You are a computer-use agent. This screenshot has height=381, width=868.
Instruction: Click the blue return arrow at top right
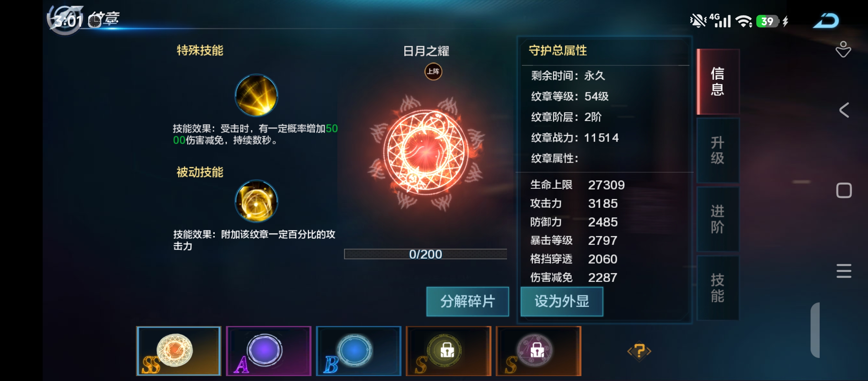[826, 21]
